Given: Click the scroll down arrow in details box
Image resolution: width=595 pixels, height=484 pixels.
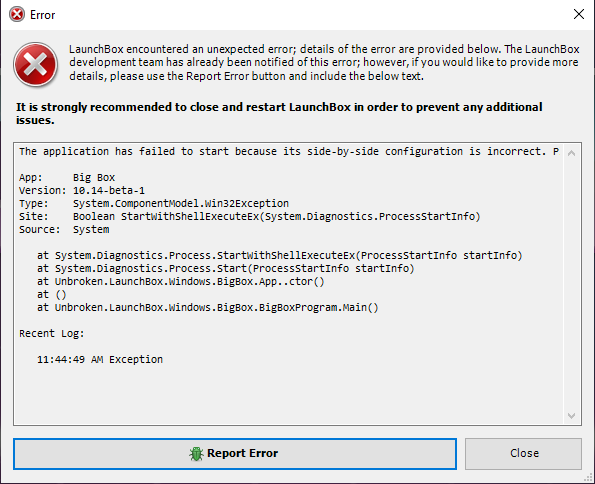Looking at the screenshot, I should pyautogui.click(x=571, y=416).
